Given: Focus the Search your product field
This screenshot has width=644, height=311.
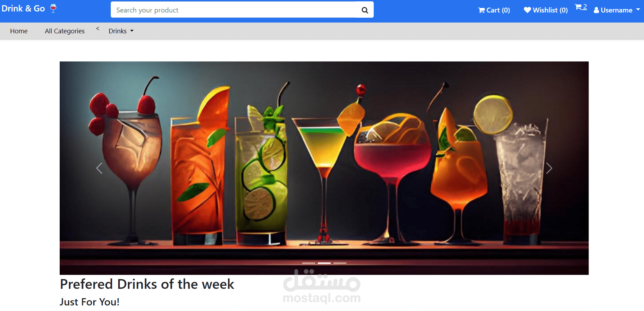Looking at the screenshot, I should (x=234, y=10).
